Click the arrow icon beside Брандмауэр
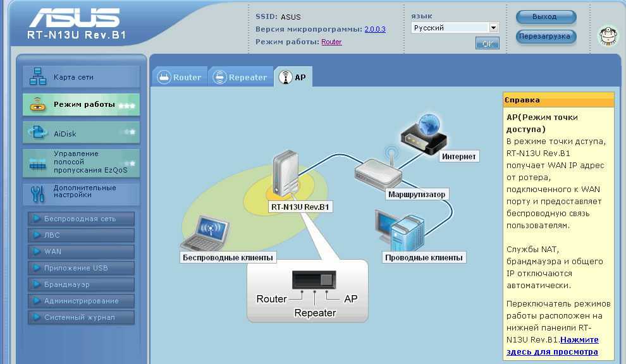 tap(37, 284)
